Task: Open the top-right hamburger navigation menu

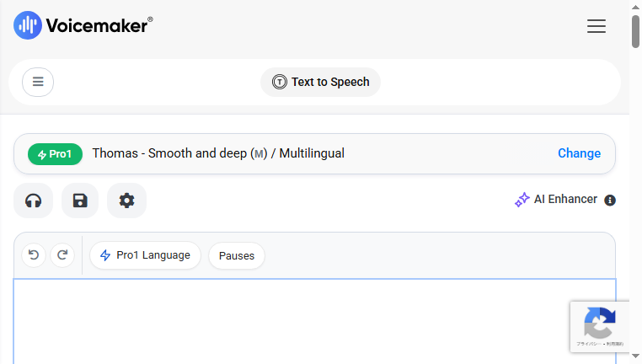Action: tap(597, 26)
